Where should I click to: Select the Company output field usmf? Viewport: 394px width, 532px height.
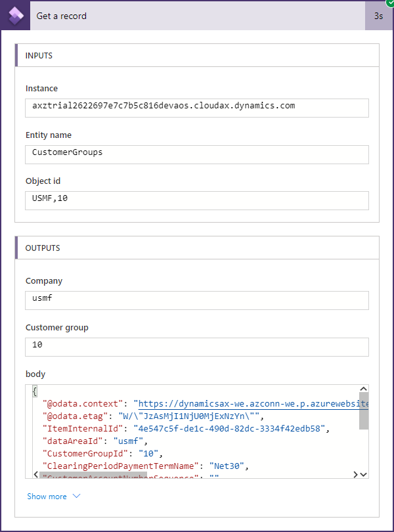click(x=197, y=300)
